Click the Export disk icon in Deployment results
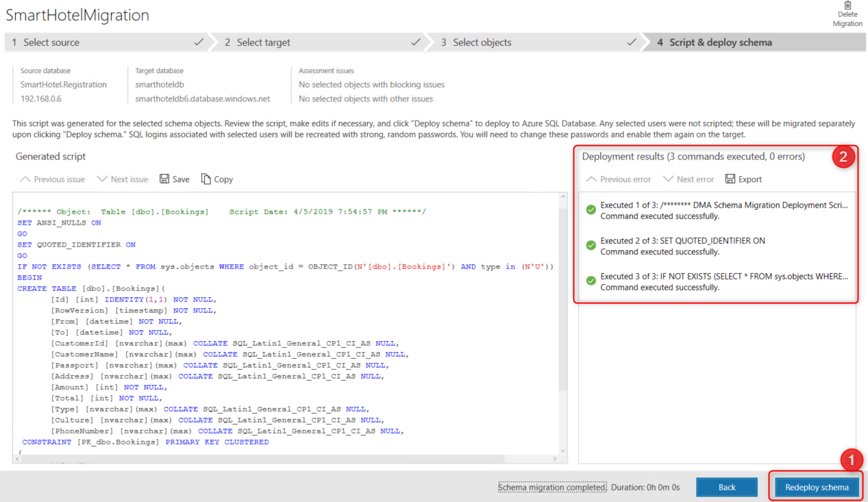 730,179
